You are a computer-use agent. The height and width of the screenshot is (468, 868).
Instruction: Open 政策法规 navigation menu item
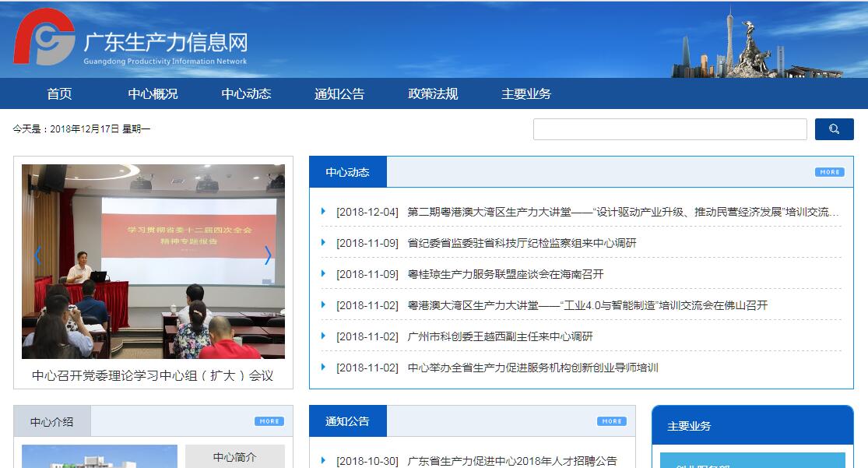[433, 94]
